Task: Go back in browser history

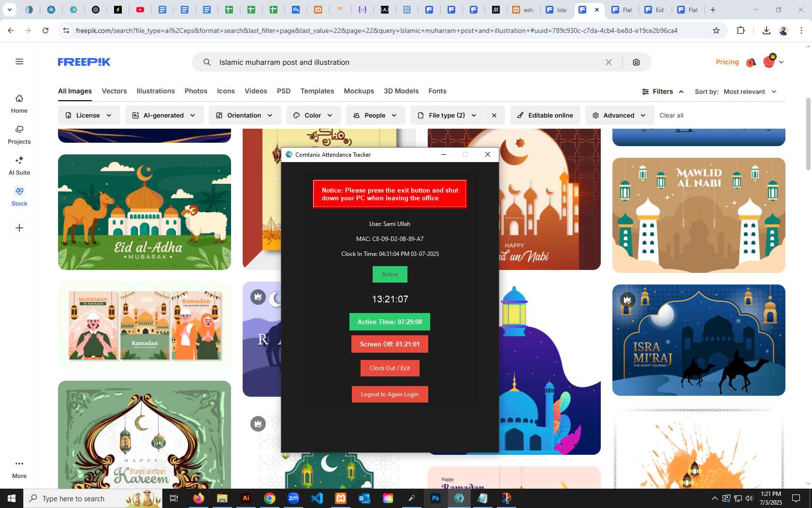Action: [11, 30]
